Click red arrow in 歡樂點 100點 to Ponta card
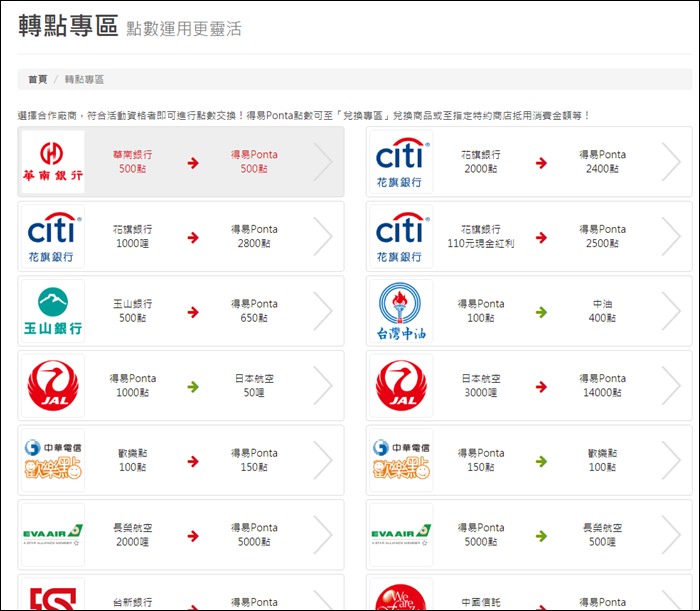The width and height of the screenshot is (700, 611). tap(193, 461)
